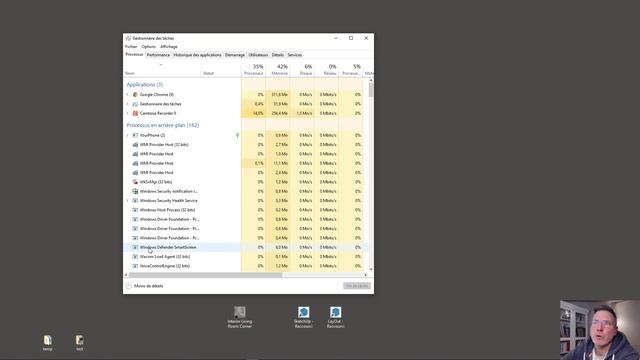Click the YourPhone process icon

[x=135, y=135]
